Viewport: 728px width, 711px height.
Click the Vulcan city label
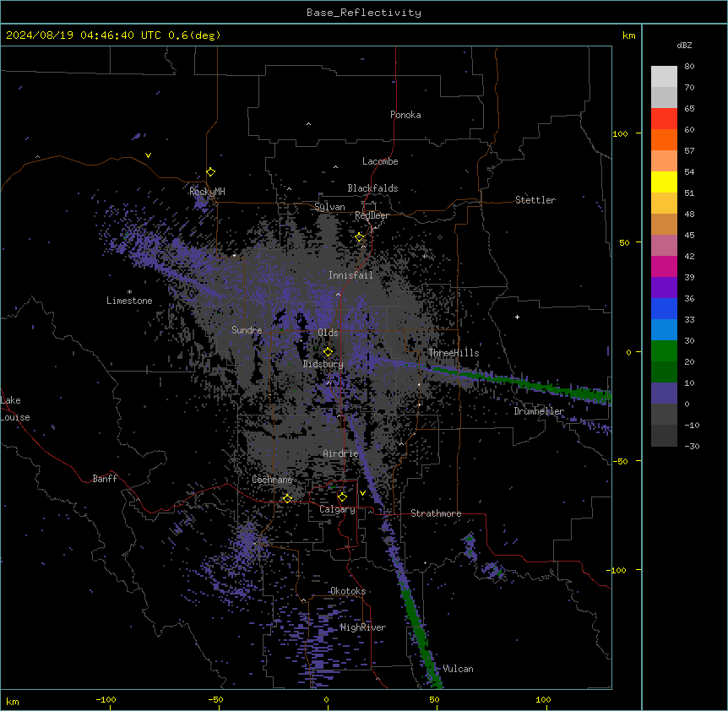(458, 669)
